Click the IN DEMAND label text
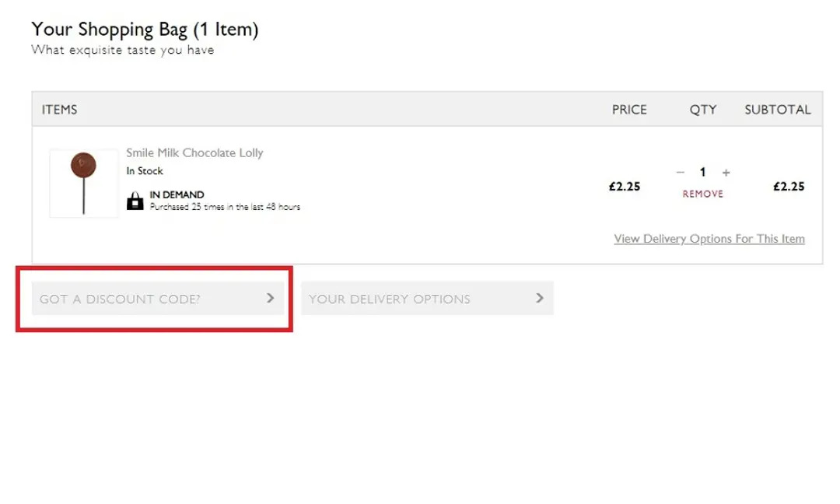This screenshot has height=504, width=840. pyautogui.click(x=177, y=194)
